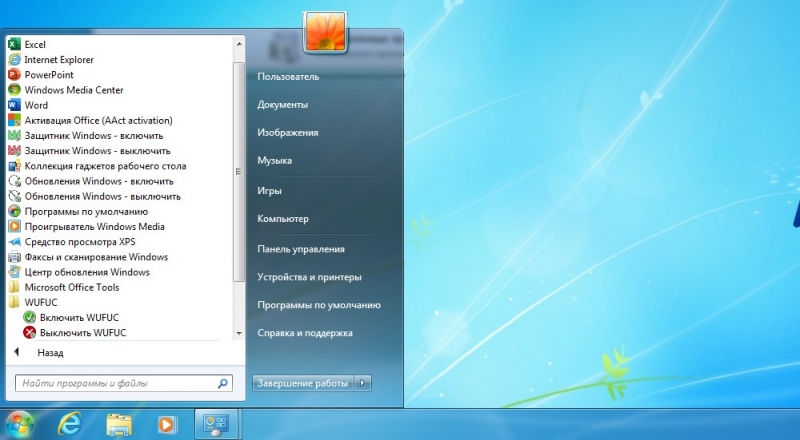Click the Excel text label
The image size is (800, 440).
coord(35,44)
